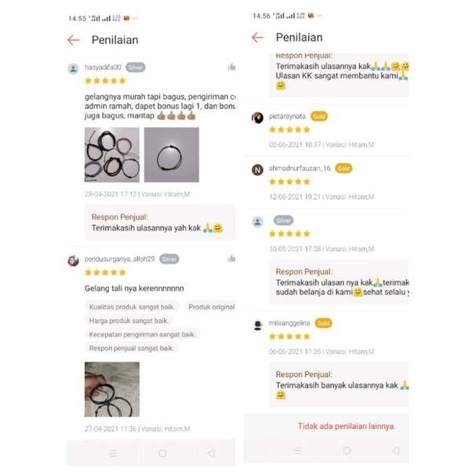Like peridusurganya_alloh29's review with thumbs-up

click(x=231, y=259)
